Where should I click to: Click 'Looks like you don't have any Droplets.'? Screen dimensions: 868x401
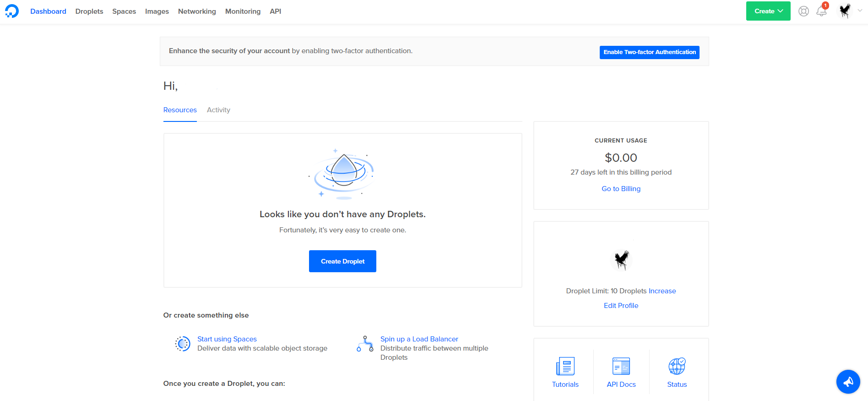point(342,214)
